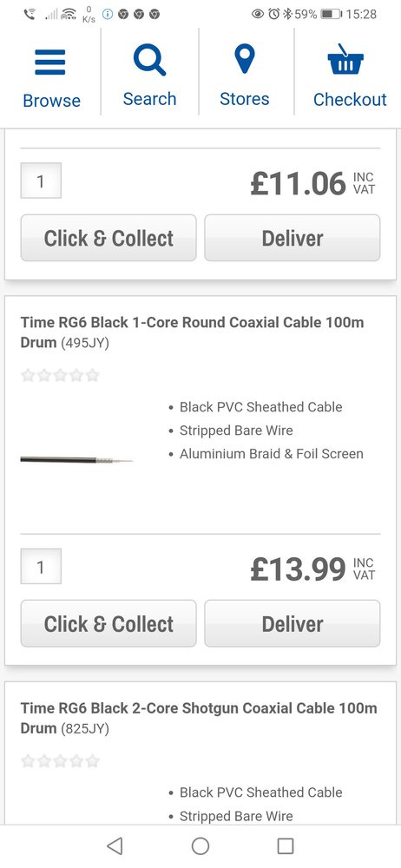The height and width of the screenshot is (868, 401).
Task: Click the star rating for 825JY cable
Action: pos(60,761)
